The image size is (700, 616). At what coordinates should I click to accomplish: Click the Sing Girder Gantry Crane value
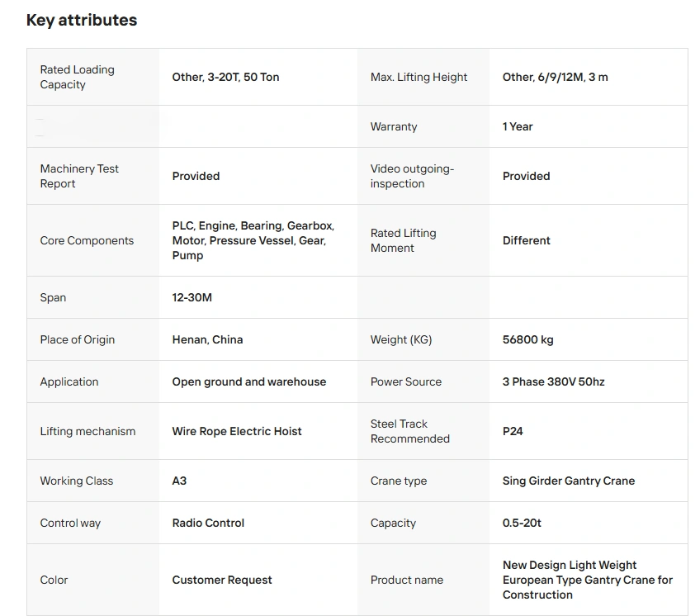[569, 481]
